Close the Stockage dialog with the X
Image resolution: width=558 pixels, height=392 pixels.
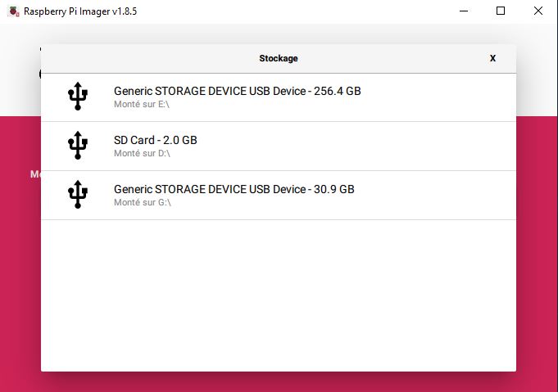(492, 58)
